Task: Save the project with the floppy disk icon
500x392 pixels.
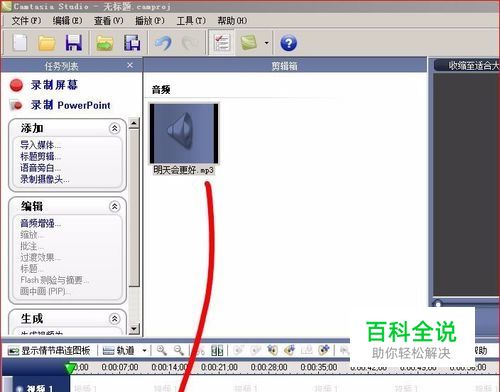Action: point(74,43)
